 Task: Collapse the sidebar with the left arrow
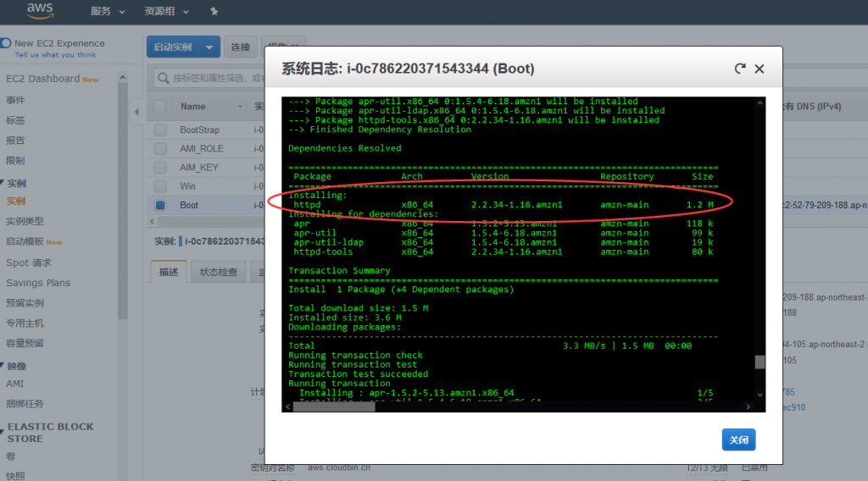(x=136, y=112)
